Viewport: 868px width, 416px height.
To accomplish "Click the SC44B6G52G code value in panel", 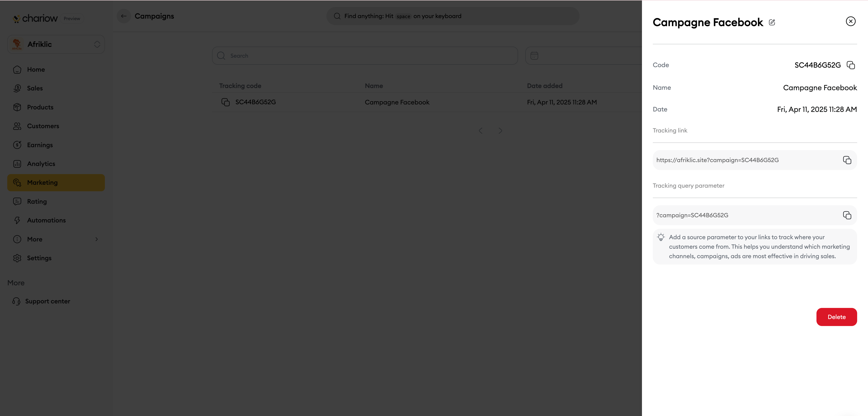I will point(817,65).
